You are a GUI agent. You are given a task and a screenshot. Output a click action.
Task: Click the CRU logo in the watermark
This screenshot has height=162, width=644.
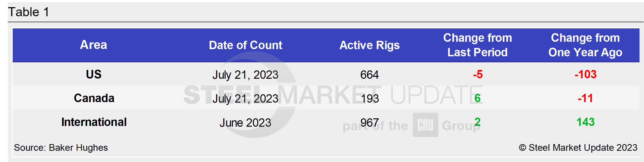coord(425,125)
